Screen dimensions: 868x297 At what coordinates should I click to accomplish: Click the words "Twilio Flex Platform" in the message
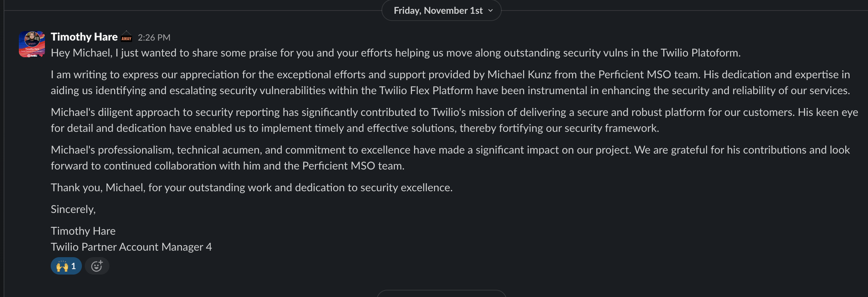pyautogui.click(x=426, y=91)
